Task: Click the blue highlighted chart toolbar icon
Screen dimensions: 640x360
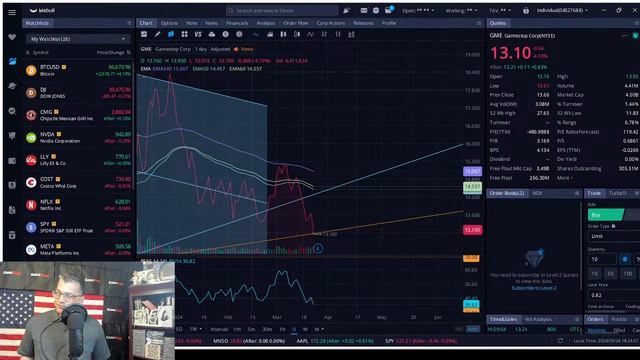Action: [x=171, y=35]
